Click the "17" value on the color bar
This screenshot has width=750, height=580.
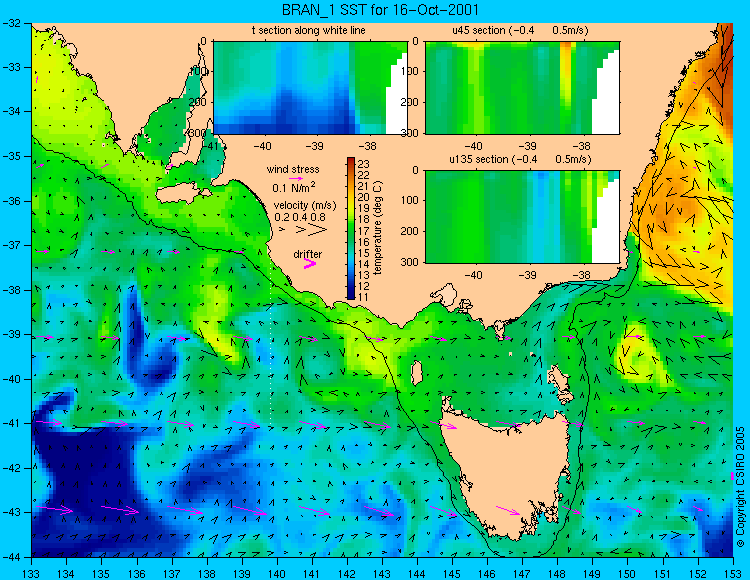[363, 230]
